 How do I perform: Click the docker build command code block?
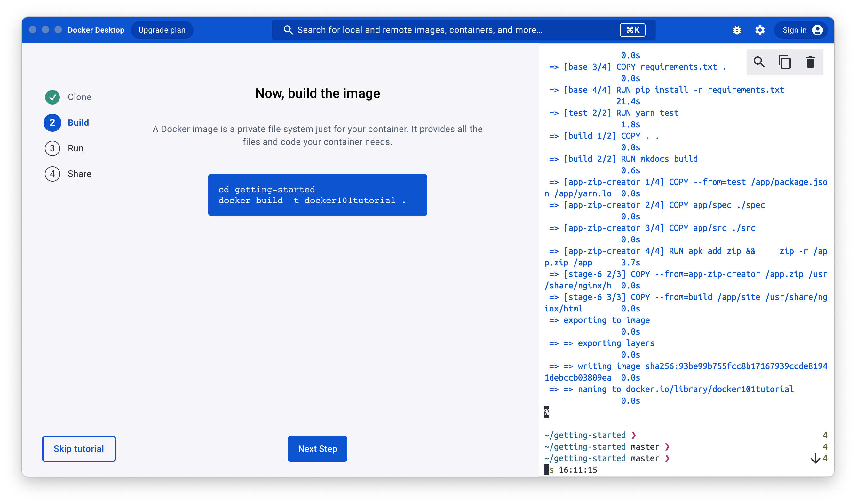click(317, 195)
